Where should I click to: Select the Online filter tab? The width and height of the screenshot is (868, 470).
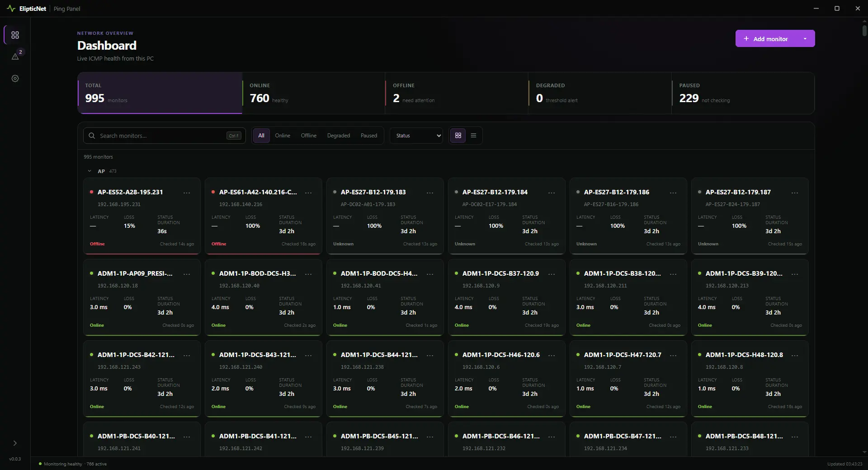pyautogui.click(x=283, y=136)
